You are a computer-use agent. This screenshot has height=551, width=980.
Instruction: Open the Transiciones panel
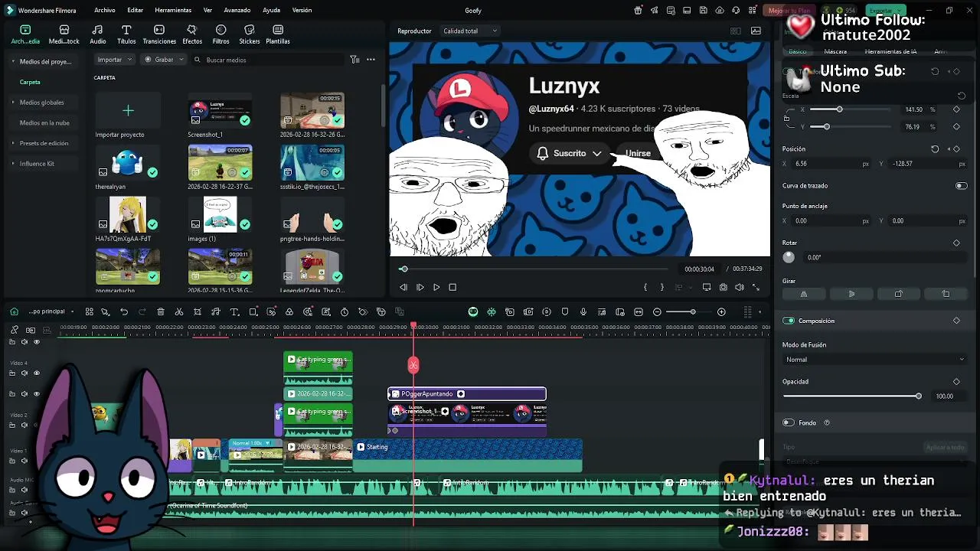(159, 34)
